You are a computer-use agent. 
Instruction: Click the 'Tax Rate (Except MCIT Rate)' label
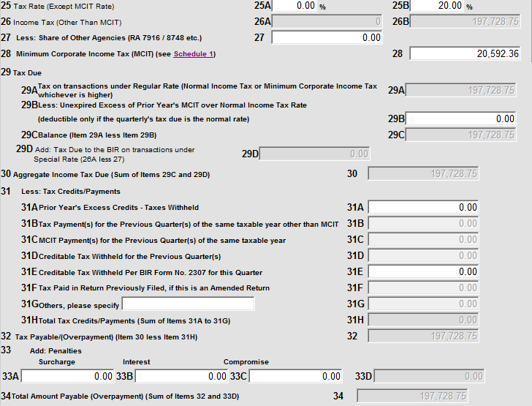[x=64, y=7]
